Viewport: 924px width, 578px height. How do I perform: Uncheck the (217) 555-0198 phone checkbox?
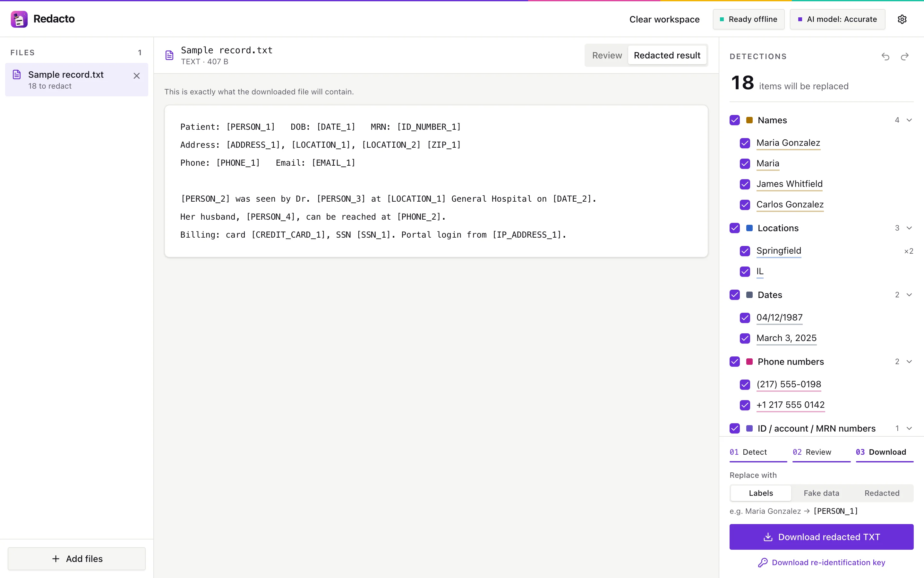coord(745,385)
